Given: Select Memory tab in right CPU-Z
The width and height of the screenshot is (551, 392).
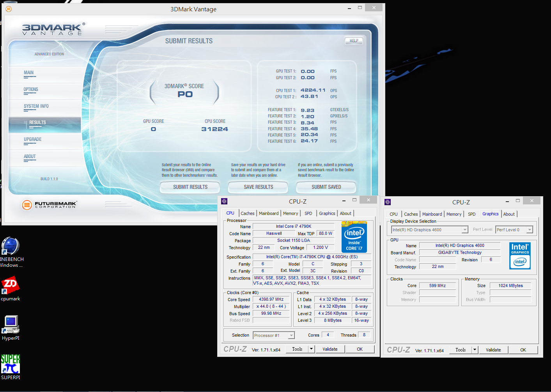Looking at the screenshot, I should point(454,214).
